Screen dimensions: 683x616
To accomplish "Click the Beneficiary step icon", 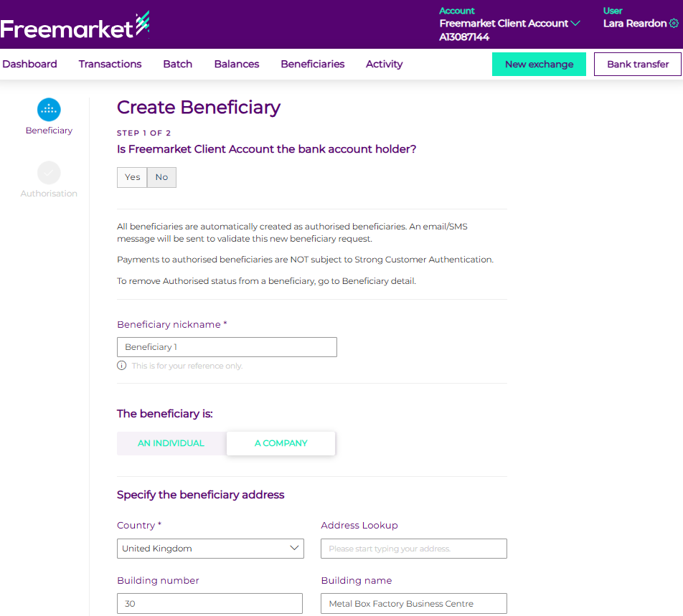I will point(49,110).
